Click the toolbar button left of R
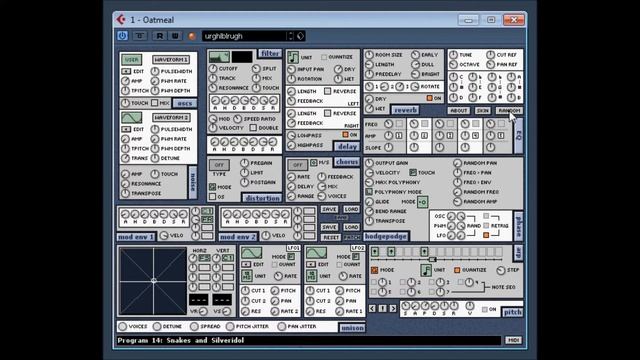640x360 pixels. click(x=140, y=36)
